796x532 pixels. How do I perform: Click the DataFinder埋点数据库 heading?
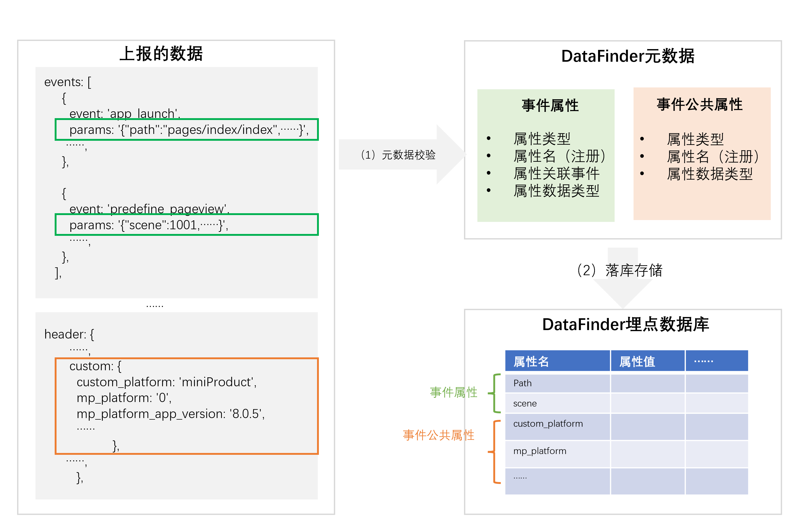(626, 324)
